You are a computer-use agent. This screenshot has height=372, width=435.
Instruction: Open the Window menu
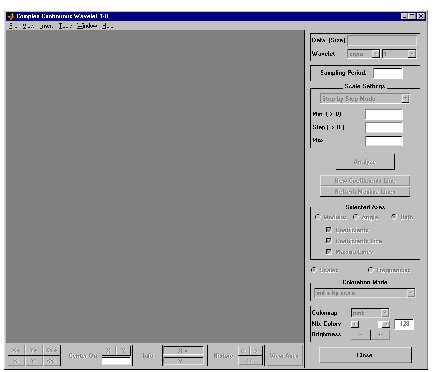click(x=87, y=26)
